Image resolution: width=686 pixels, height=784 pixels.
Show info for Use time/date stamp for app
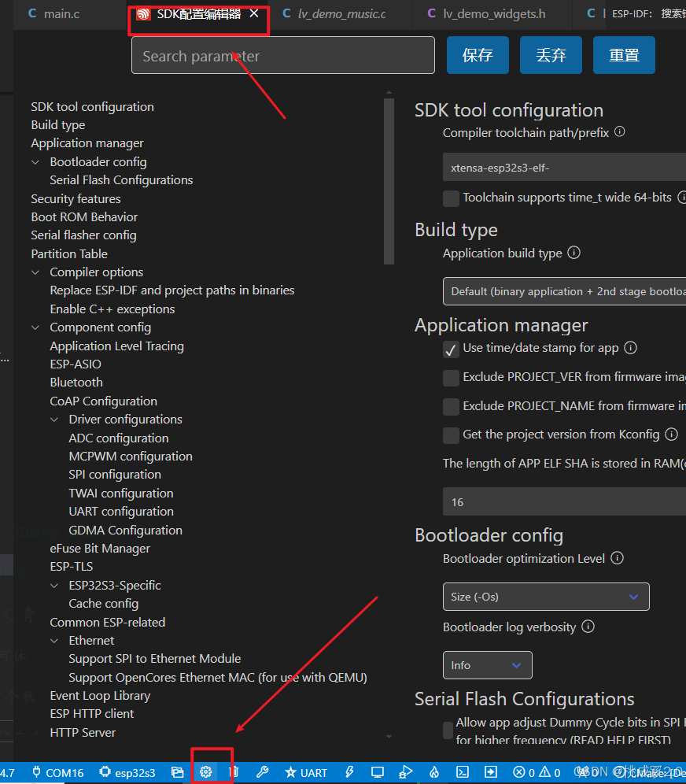631,347
